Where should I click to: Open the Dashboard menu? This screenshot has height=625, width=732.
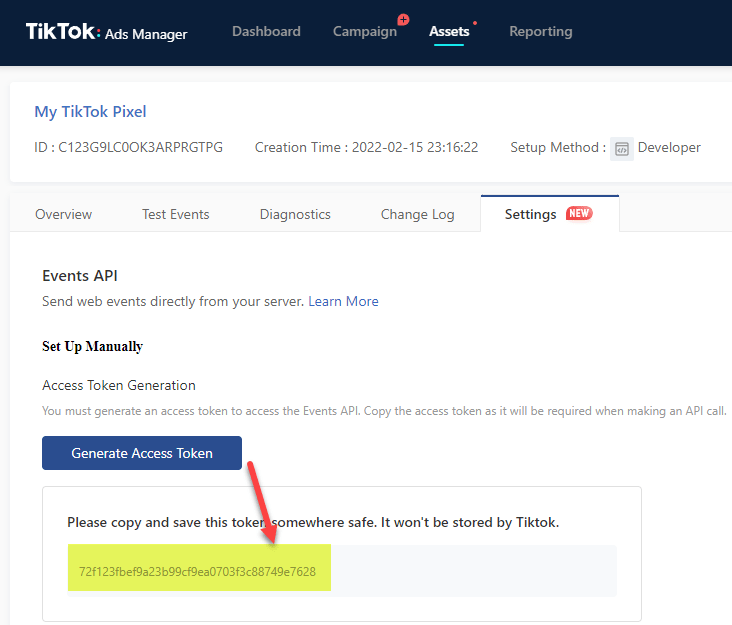(266, 31)
